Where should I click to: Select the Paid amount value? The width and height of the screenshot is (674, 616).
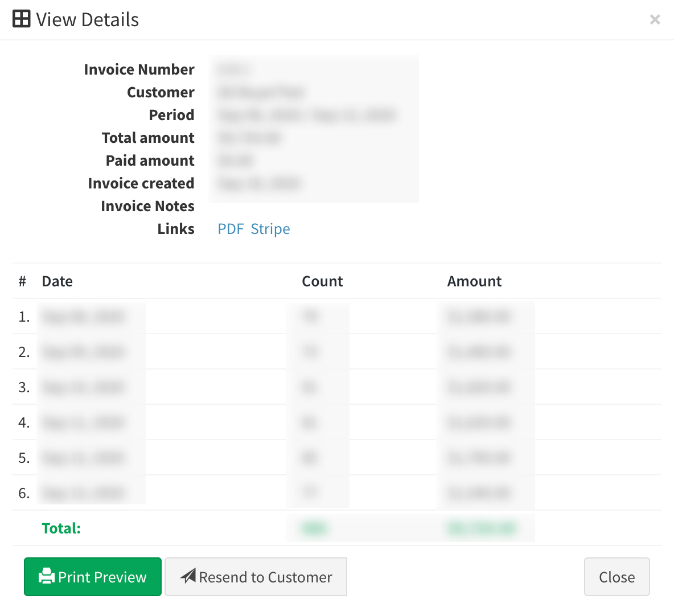click(x=236, y=160)
